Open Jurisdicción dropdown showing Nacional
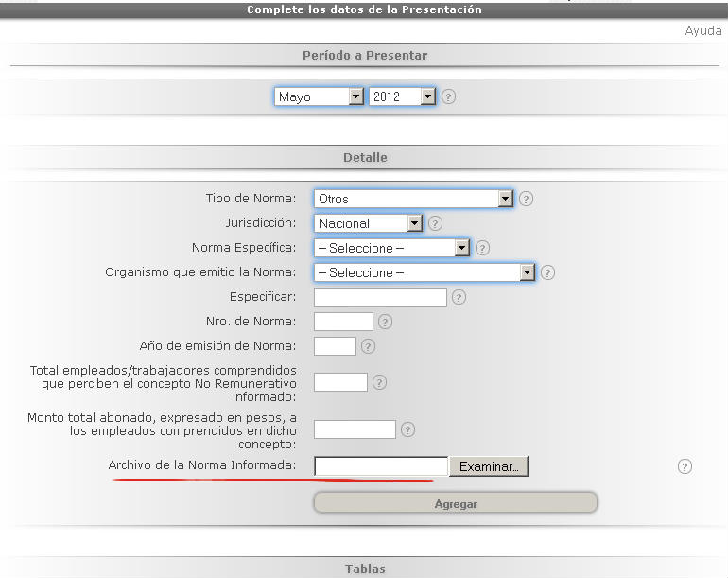 tap(368, 223)
